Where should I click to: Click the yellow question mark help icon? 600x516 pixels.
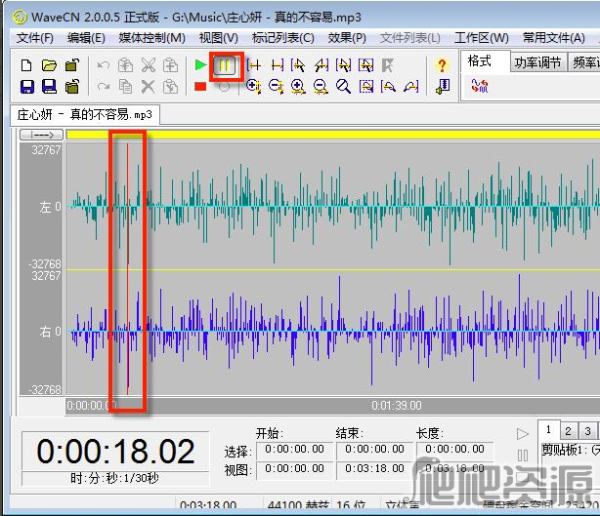pos(443,65)
